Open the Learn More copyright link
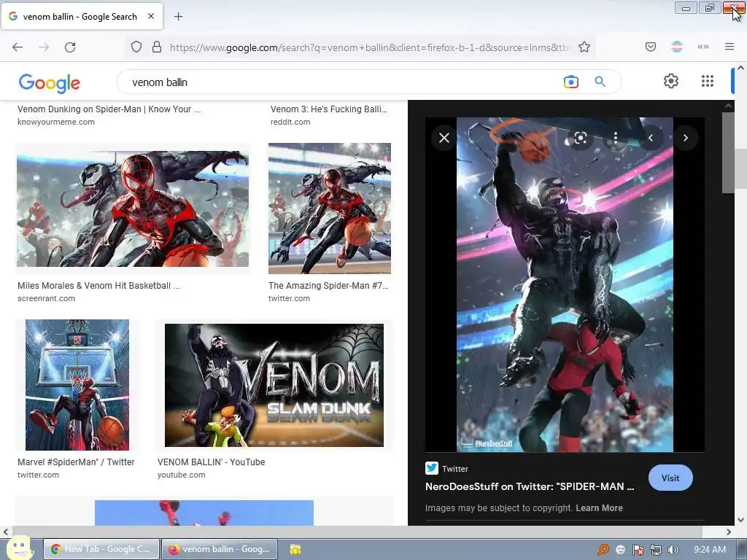 tap(599, 508)
